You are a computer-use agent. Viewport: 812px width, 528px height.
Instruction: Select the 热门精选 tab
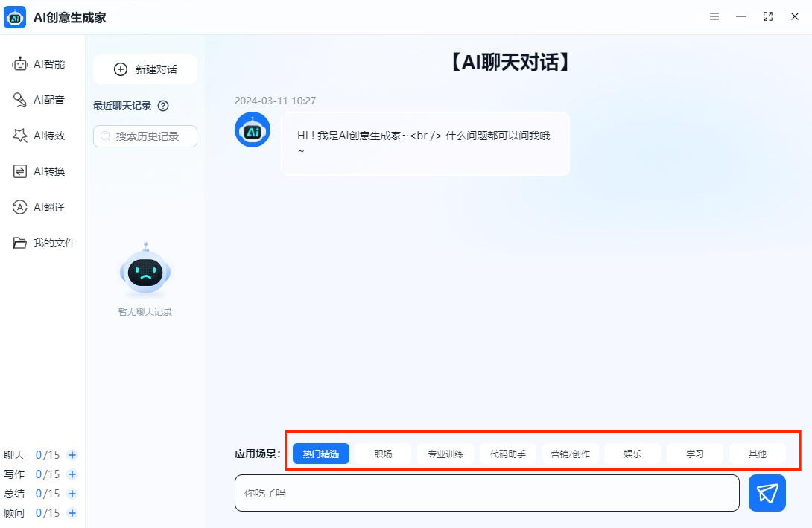coord(320,454)
